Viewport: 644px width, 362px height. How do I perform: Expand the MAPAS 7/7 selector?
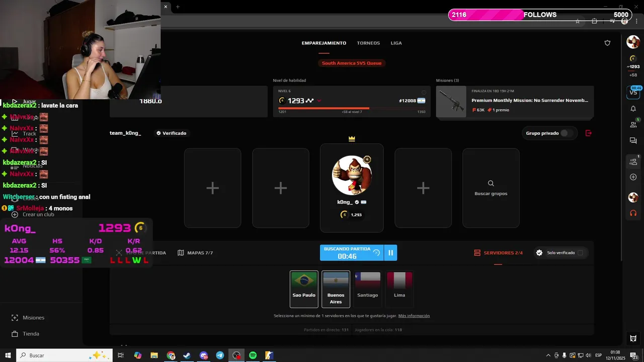(195, 253)
